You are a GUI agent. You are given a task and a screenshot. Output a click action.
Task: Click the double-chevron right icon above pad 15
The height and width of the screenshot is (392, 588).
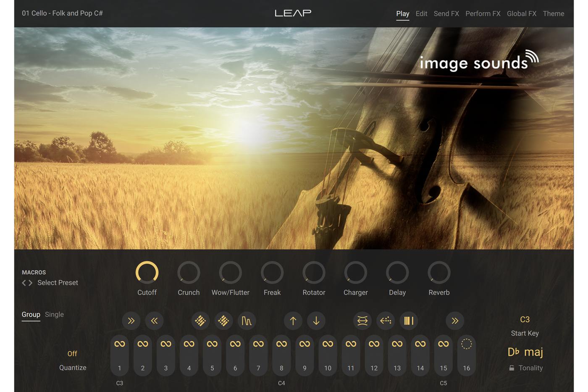[x=455, y=321]
